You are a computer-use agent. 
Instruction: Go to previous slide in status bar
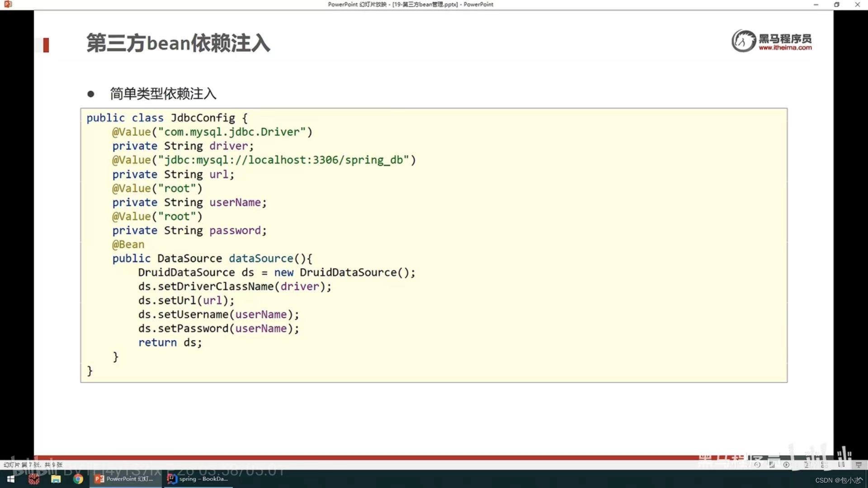coord(757,465)
